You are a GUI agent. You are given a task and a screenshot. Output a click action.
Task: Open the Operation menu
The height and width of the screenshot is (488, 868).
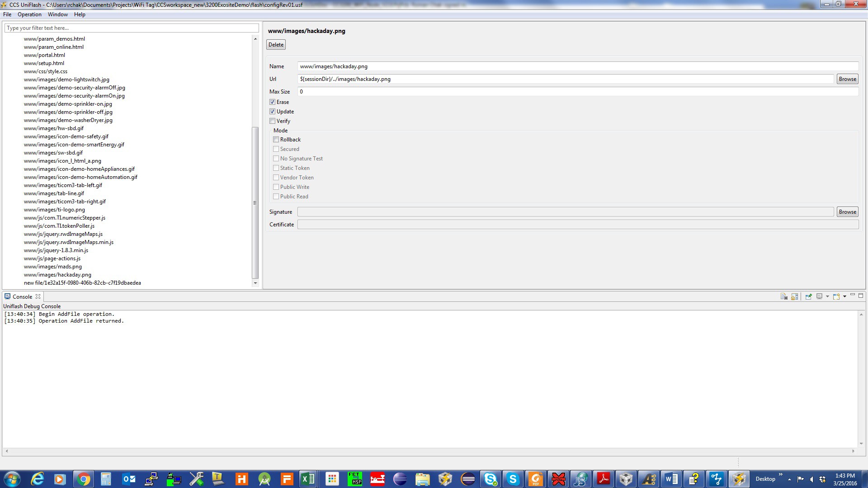[x=29, y=14]
